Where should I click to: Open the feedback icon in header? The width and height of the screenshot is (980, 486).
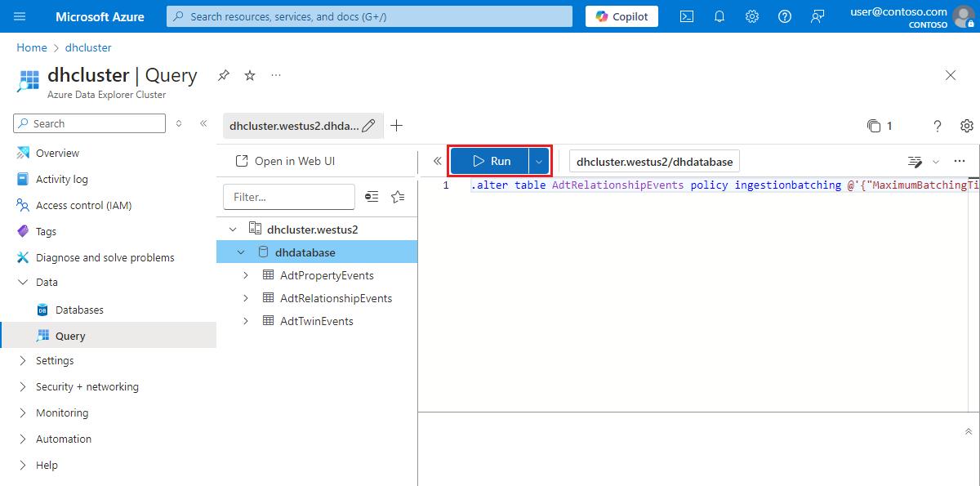tap(817, 16)
